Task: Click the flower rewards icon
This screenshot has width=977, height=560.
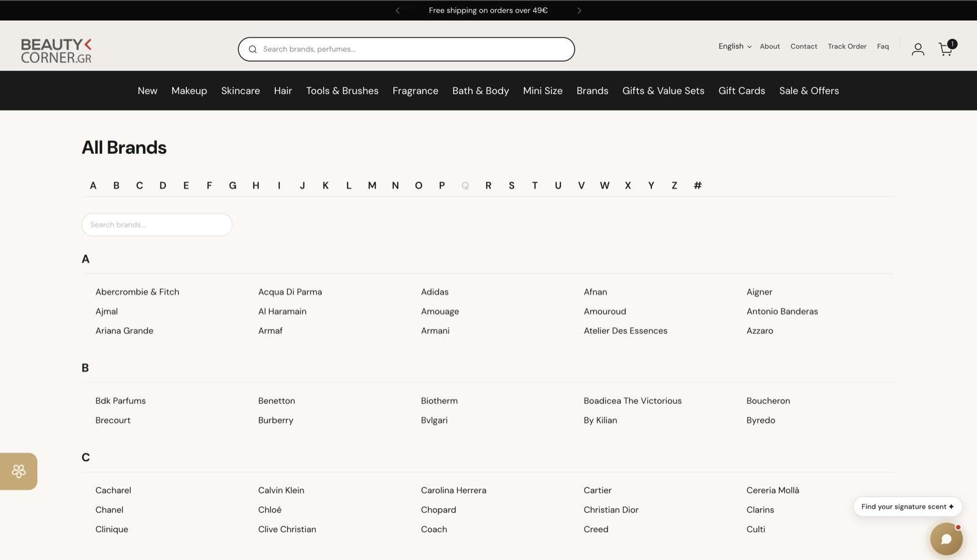Action: coord(18,471)
